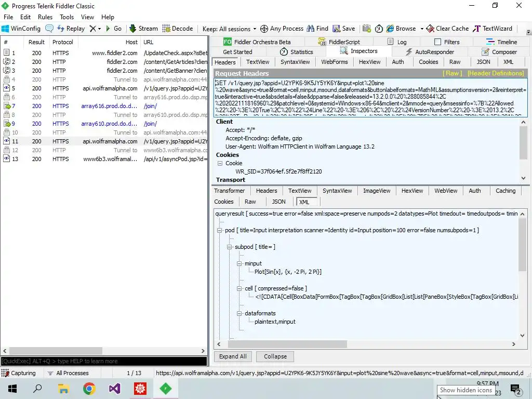Open the AutoResponder tab
This screenshot has width=532, height=399.
tap(430, 52)
